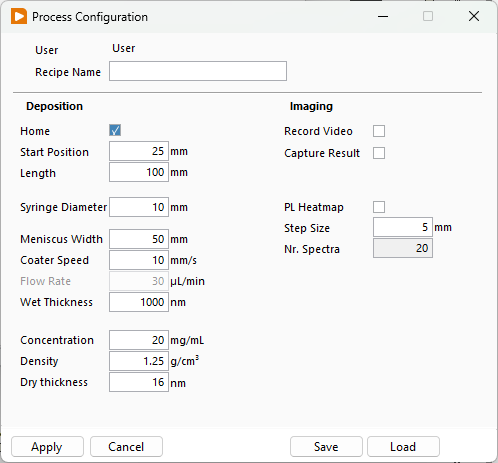The height and width of the screenshot is (463, 498).
Task: Click the Step Size field
Action: pos(403,227)
